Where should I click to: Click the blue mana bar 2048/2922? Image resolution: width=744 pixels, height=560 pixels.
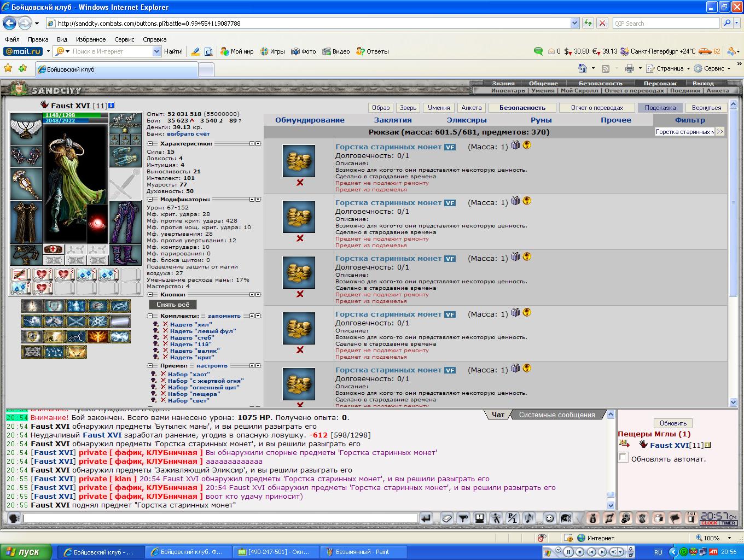pos(75,121)
